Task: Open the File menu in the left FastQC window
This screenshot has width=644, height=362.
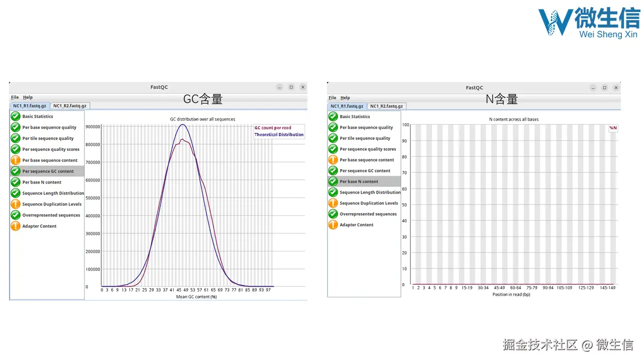Action: [15, 98]
